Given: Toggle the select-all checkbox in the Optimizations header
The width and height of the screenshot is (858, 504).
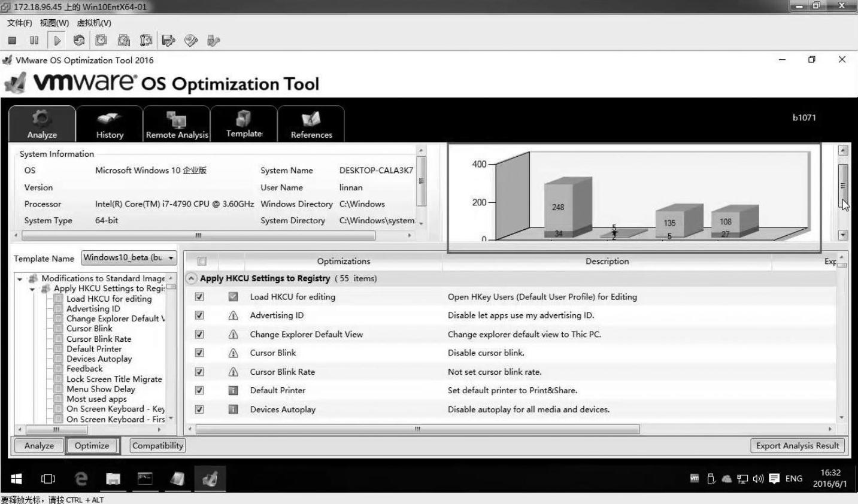Looking at the screenshot, I should [202, 262].
